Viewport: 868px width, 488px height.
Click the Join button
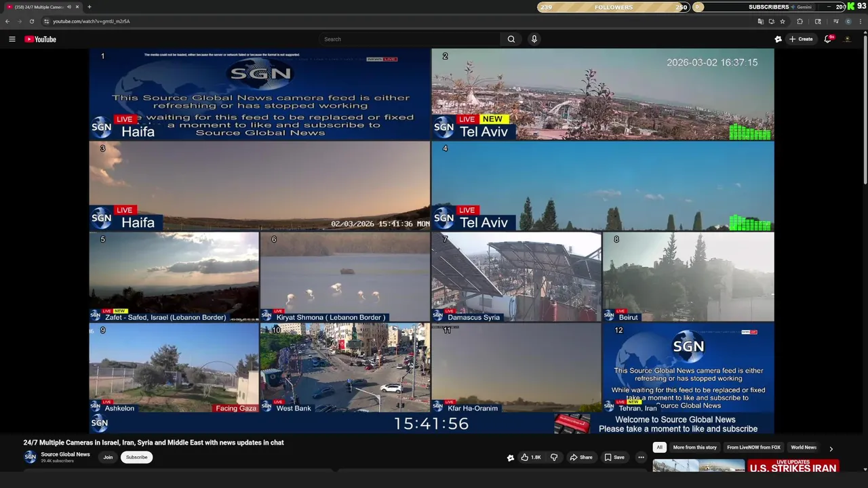108,457
